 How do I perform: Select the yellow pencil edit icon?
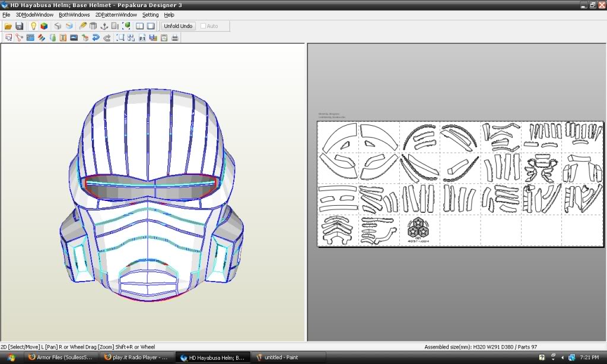[x=82, y=26]
